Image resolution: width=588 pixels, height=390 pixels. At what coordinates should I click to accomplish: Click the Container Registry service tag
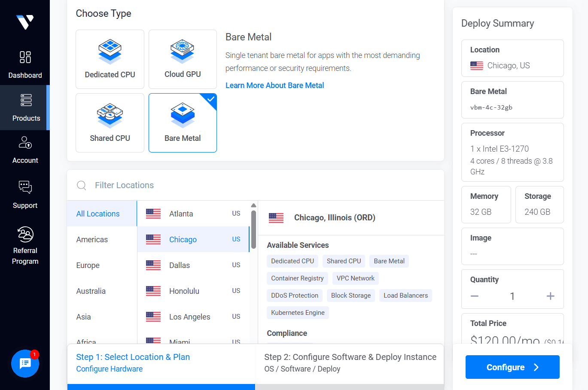click(x=297, y=278)
